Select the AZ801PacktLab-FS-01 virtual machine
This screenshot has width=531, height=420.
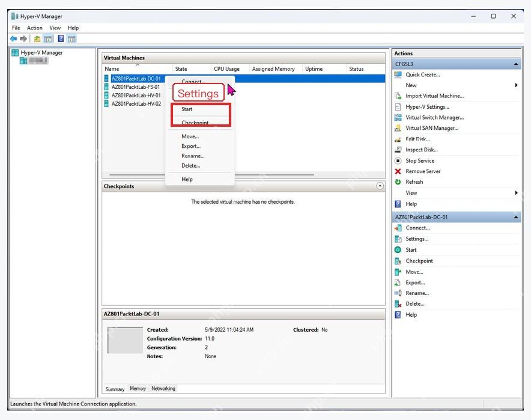click(x=136, y=87)
